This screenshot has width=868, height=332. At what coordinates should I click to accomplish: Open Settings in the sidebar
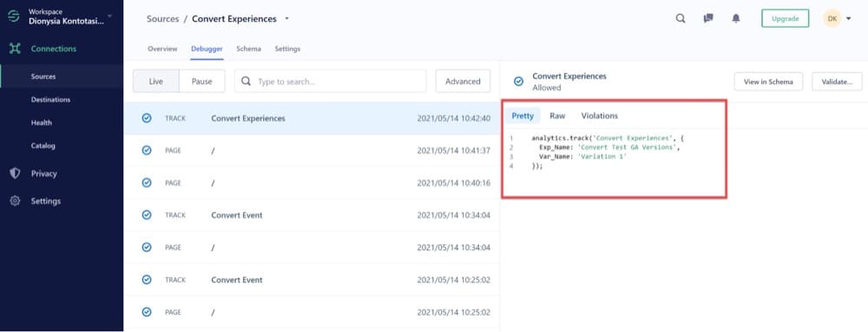coord(46,201)
